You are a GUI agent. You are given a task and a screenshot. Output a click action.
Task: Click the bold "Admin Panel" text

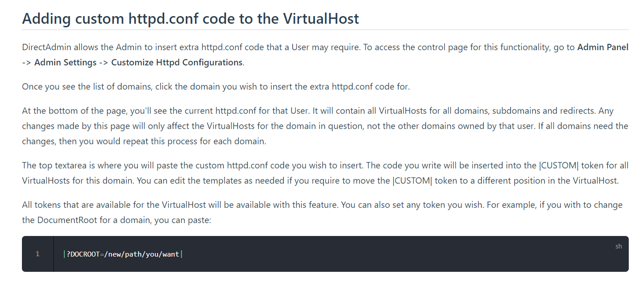click(x=603, y=47)
